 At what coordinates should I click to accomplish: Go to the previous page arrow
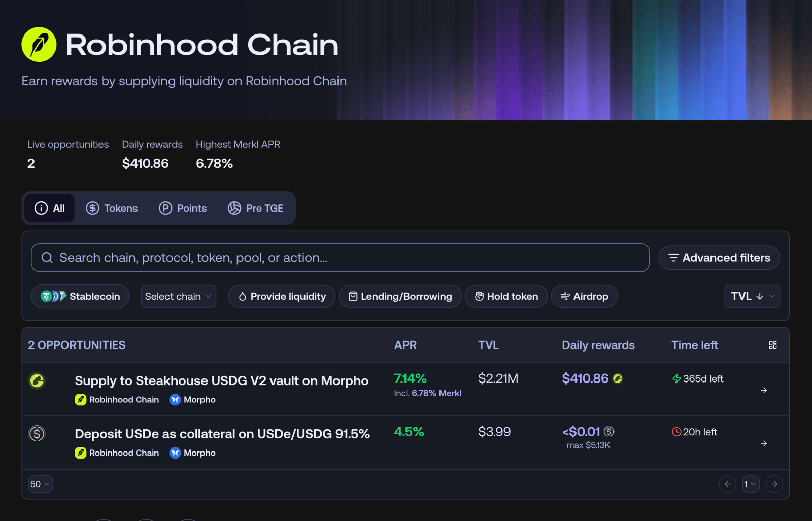click(728, 484)
